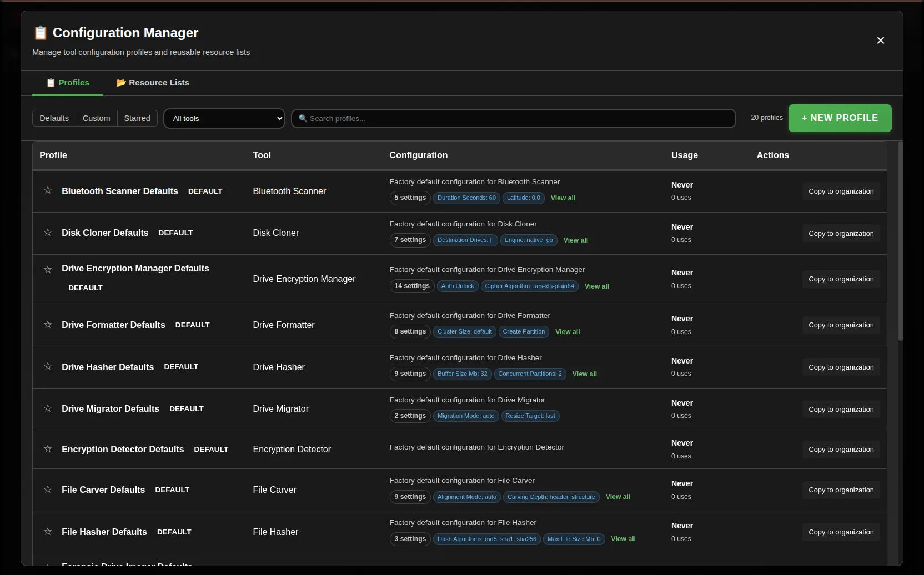This screenshot has height=575, width=924.
Task: Star the Drive Encryption Manager Defaults profile
Action: point(48,270)
